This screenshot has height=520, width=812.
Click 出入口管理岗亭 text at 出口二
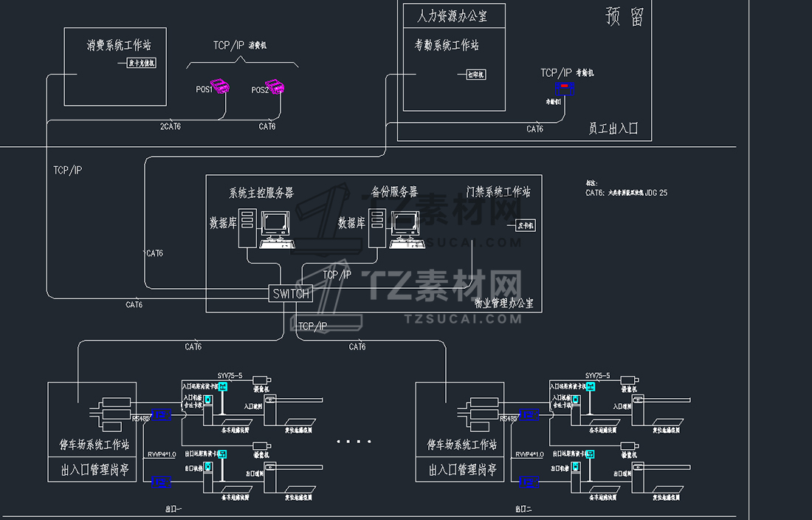pos(462,470)
